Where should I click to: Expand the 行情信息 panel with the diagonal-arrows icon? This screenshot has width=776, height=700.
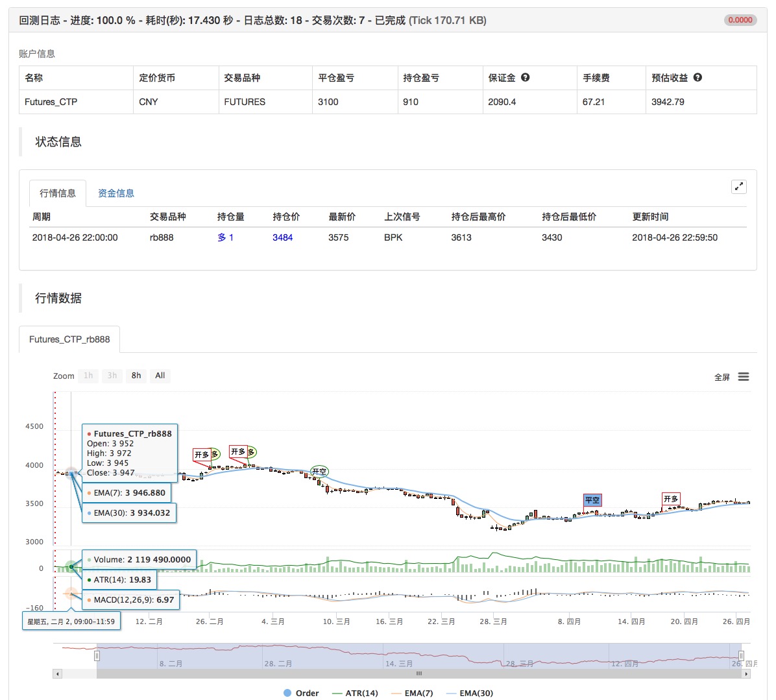click(739, 186)
